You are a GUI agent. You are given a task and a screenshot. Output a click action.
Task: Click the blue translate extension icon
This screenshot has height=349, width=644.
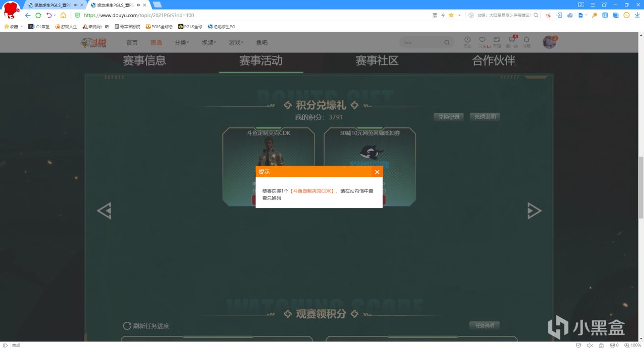click(x=605, y=15)
